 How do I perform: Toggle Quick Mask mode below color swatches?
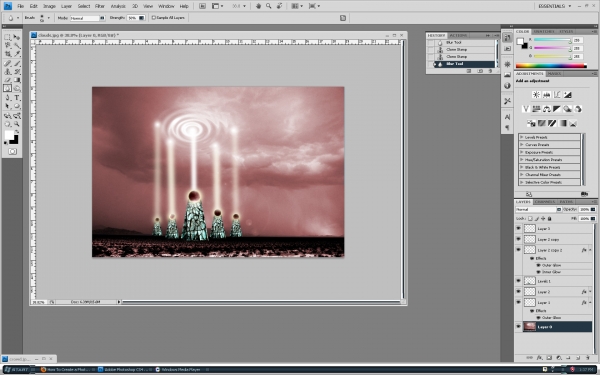[x=12, y=152]
